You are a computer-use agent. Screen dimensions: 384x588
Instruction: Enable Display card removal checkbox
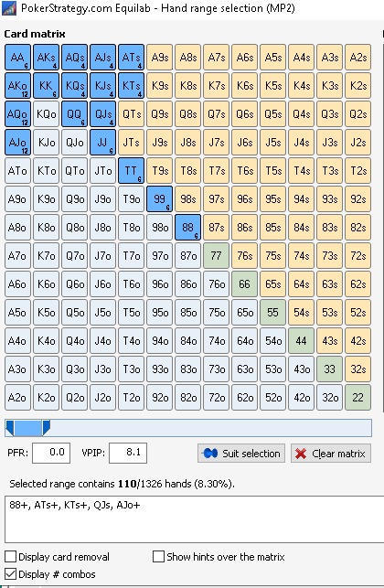[10, 557]
